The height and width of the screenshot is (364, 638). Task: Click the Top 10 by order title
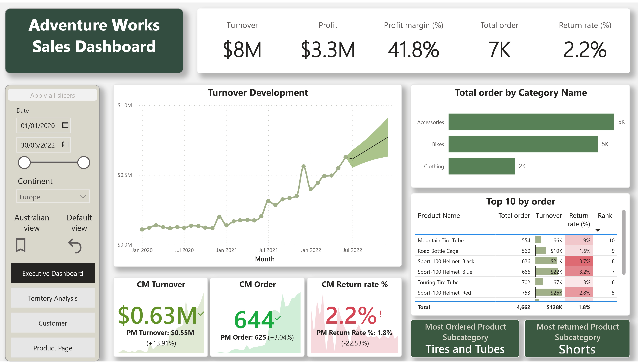click(521, 201)
